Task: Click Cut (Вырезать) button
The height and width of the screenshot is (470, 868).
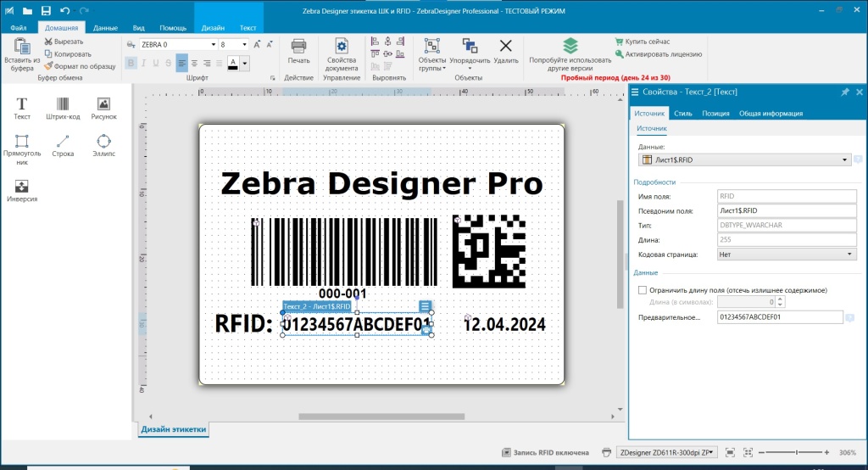Action: [64, 42]
